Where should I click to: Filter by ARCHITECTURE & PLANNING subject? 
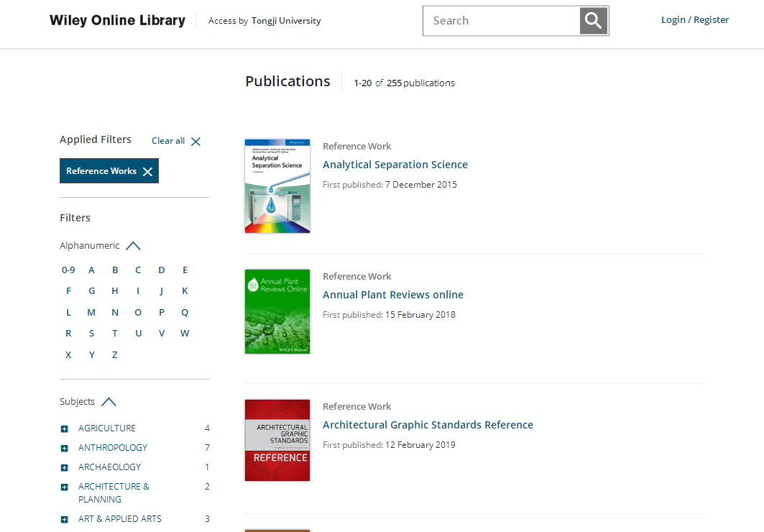point(114,493)
